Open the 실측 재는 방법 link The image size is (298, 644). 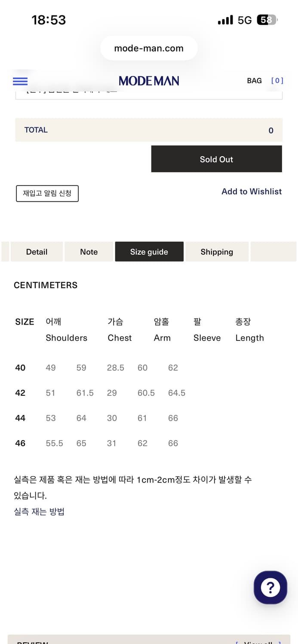[x=39, y=511]
